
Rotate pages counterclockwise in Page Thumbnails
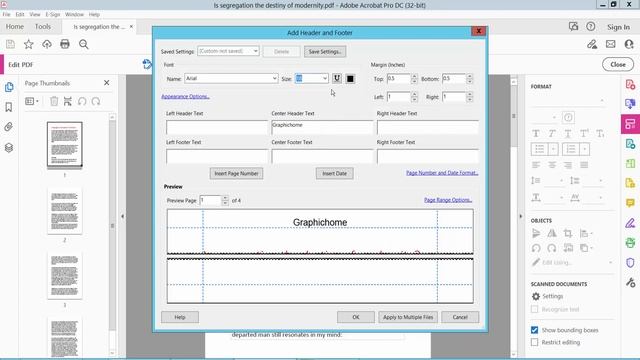click(x=82, y=101)
